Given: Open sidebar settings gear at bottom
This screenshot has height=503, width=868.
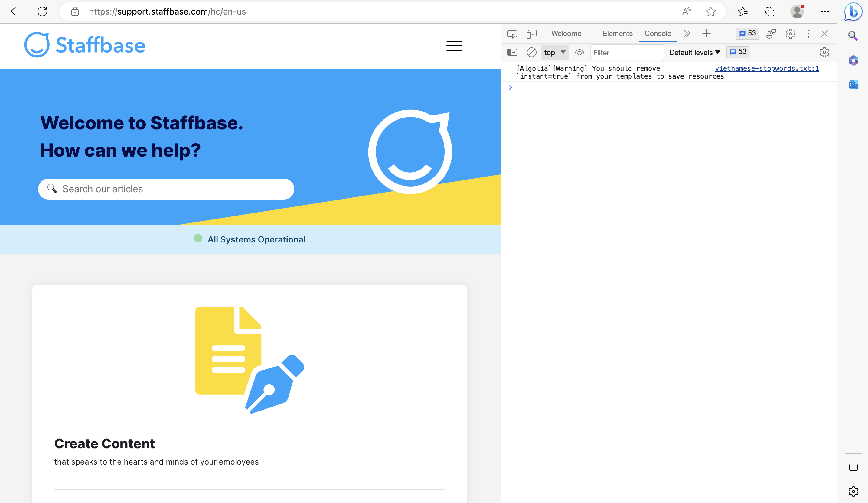Looking at the screenshot, I should [853, 491].
